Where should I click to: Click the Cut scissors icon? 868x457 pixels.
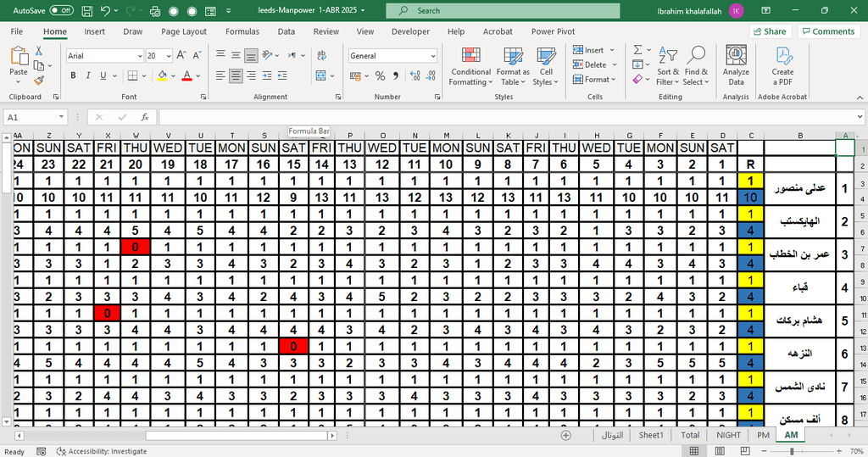coord(39,51)
